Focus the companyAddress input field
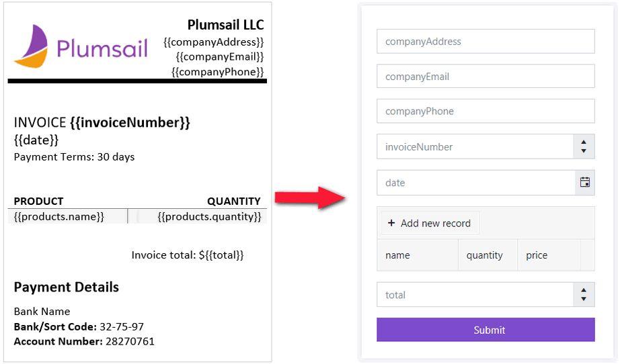622x364 pixels. tap(485, 41)
